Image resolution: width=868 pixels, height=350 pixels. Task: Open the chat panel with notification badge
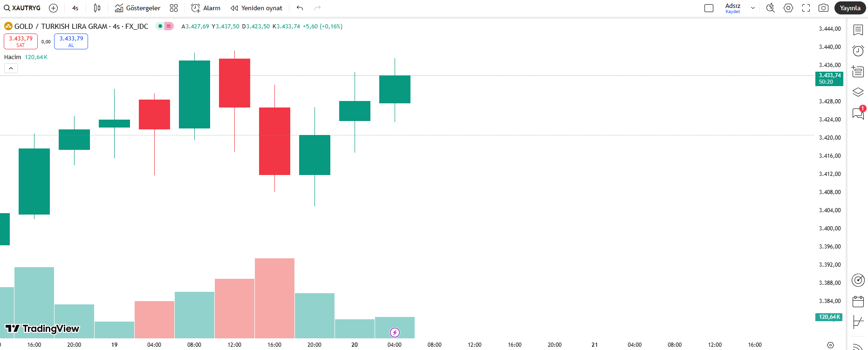pyautogui.click(x=858, y=113)
